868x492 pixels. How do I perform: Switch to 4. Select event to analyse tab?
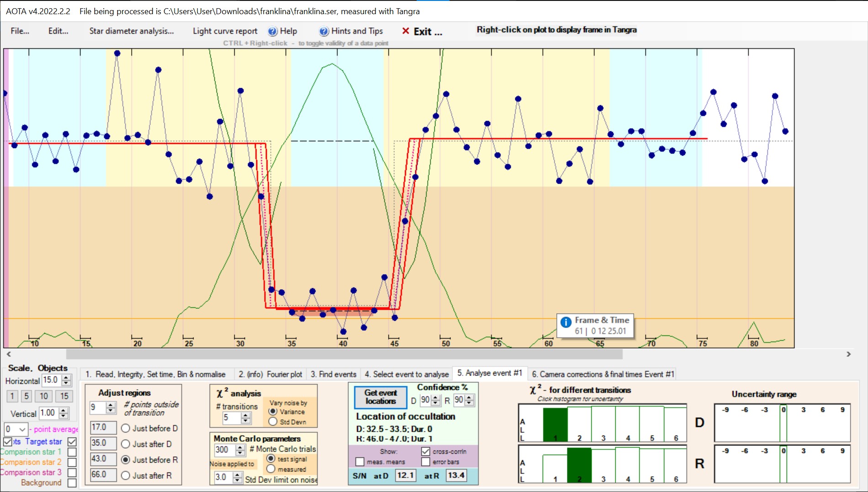pyautogui.click(x=407, y=374)
